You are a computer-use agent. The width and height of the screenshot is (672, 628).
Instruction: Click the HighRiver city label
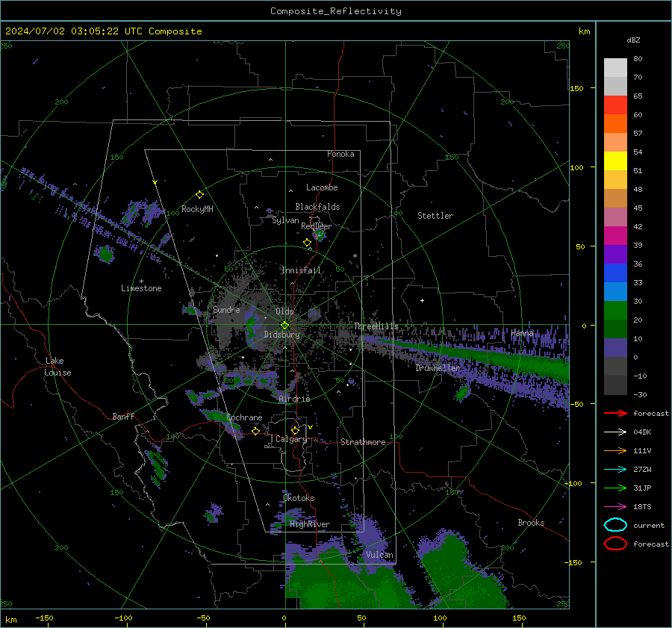click(x=310, y=524)
